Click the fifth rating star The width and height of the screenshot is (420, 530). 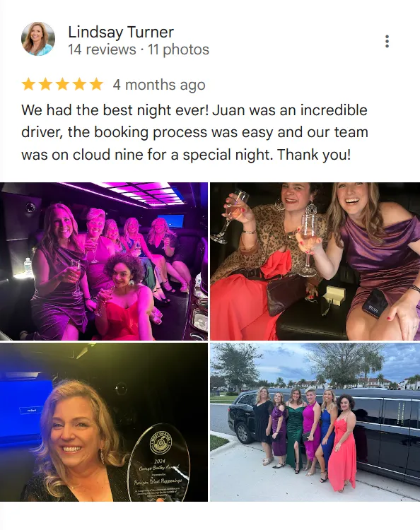(x=96, y=84)
